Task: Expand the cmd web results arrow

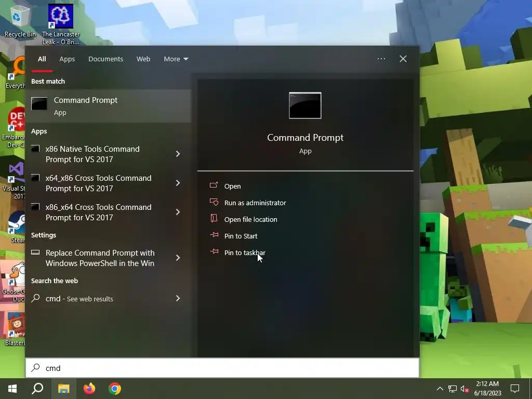Action: click(178, 298)
